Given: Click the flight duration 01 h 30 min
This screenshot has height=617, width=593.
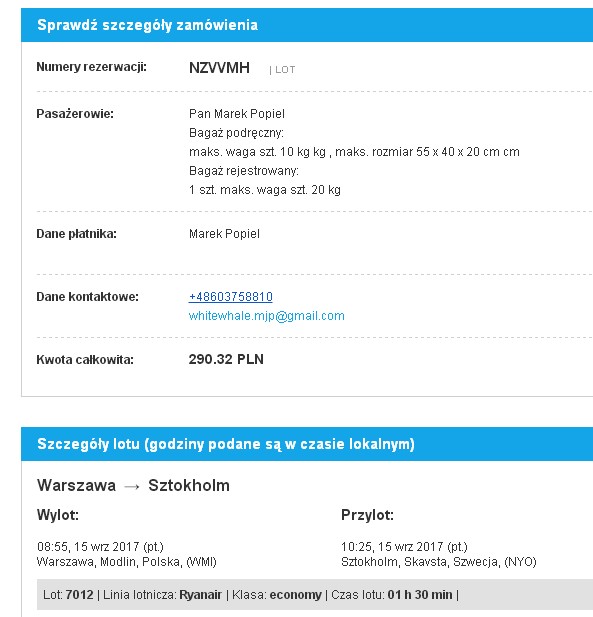Looking at the screenshot, I should click(x=420, y=594).
